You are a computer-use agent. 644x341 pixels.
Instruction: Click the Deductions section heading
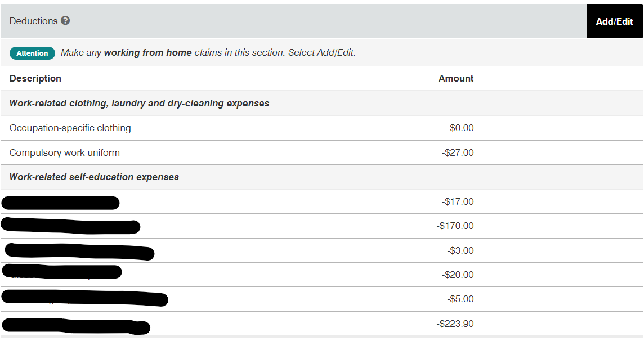point(34,21)
